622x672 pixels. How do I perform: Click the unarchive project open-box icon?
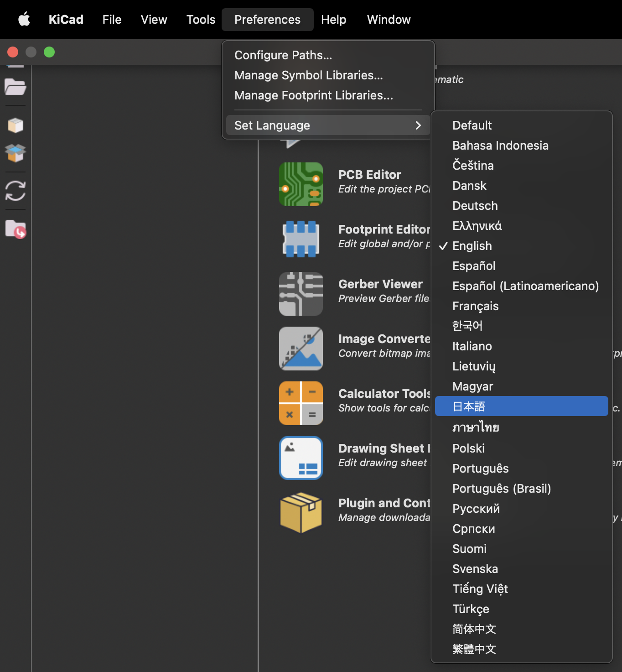coord(16,153)
